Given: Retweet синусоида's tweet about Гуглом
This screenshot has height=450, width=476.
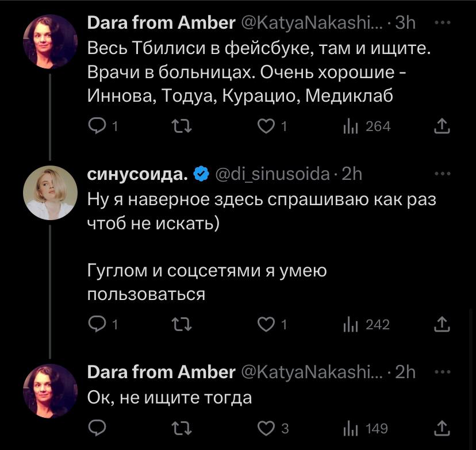Looking at the screenshot, I should (181, 325).
